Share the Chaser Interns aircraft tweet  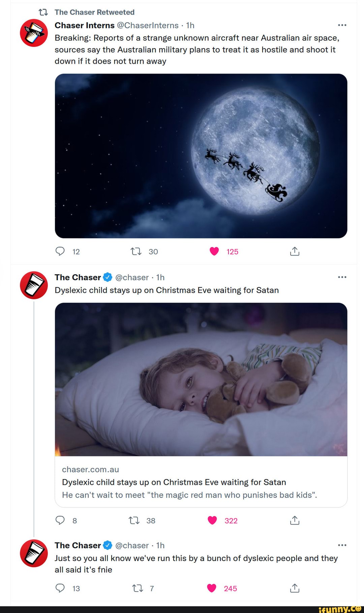(295, 251)
